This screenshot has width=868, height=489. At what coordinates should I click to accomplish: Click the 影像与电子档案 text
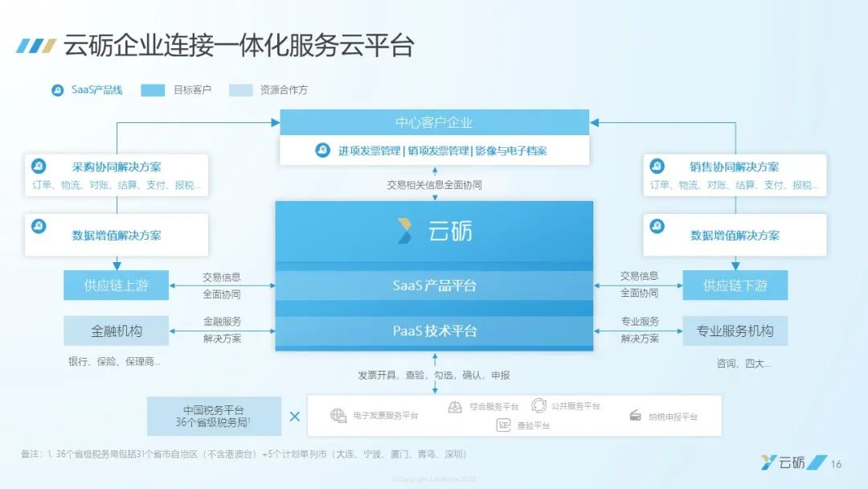tap(511, 150)
